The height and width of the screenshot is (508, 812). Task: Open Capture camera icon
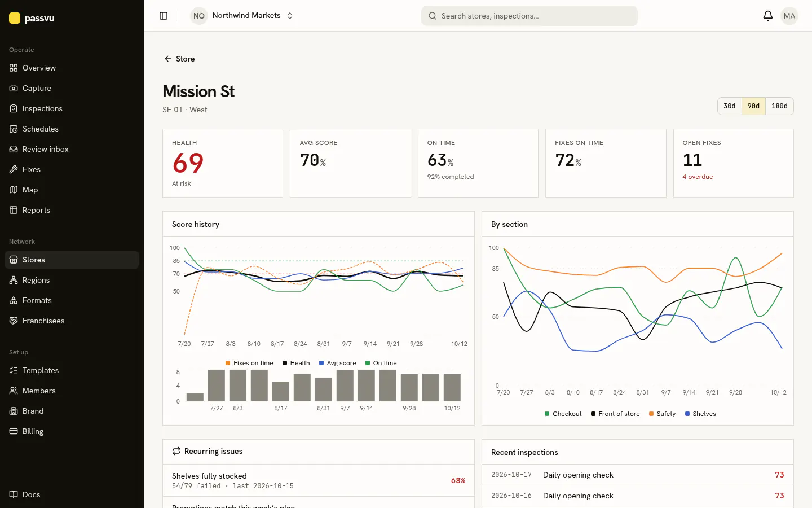click(x=14, y=88)
